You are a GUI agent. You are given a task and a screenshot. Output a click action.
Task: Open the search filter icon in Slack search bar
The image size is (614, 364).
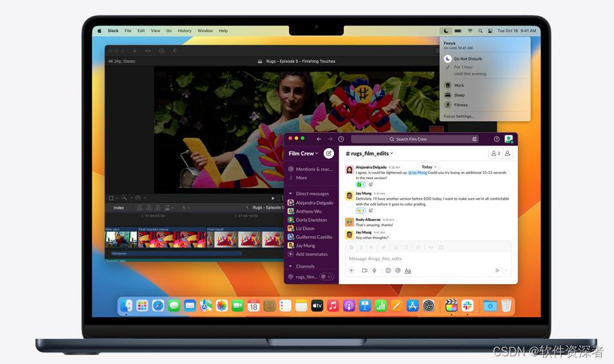tap(474, 139)
